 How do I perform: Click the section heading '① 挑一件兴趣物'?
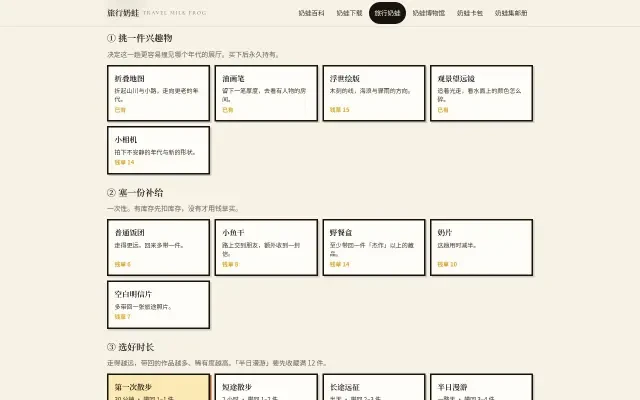pyautogui.click(x=140, y=38)
